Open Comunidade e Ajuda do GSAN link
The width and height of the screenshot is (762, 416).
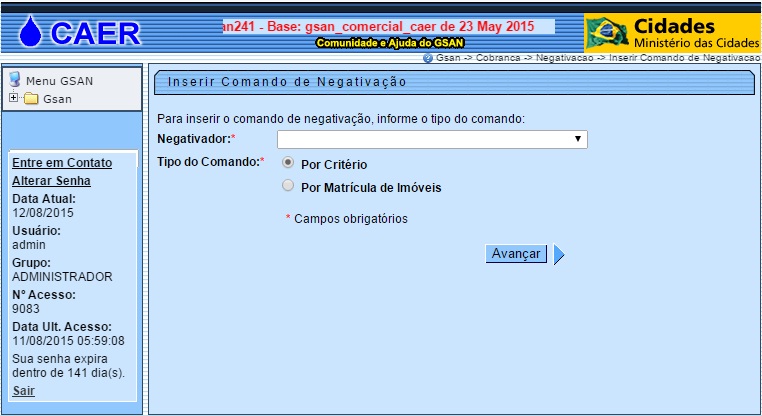(x=390, y=43)
